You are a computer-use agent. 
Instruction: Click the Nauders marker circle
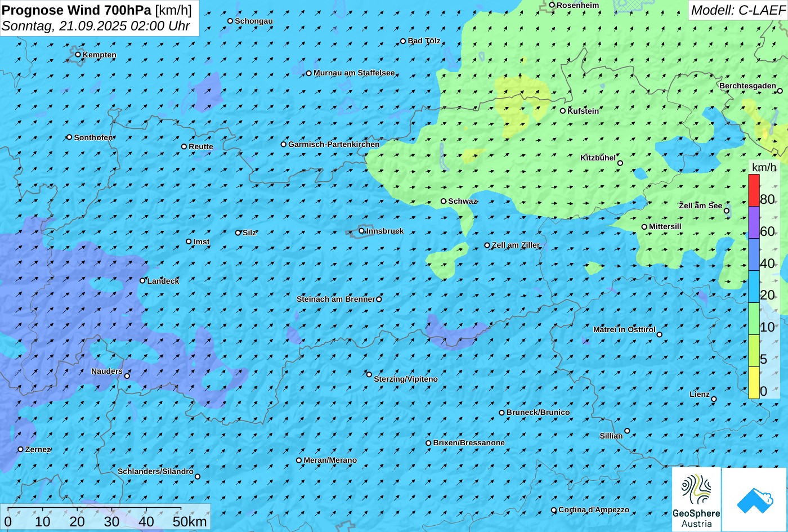127,376
